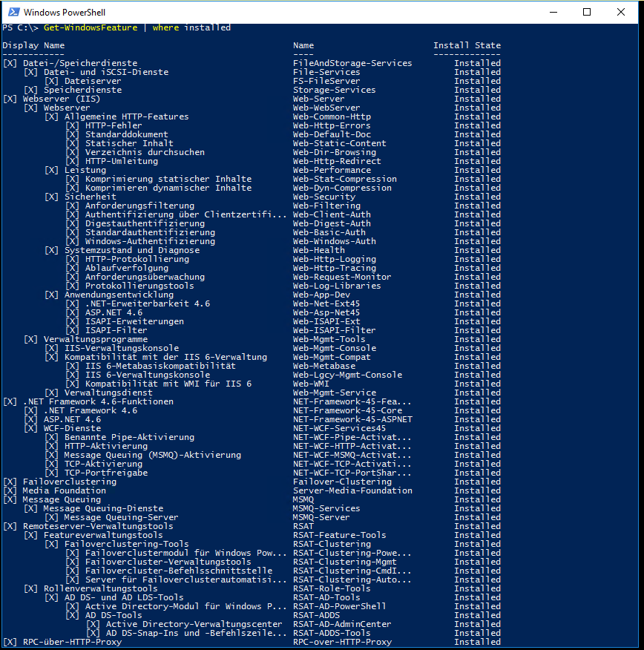The width and height of the screenshot is (644, 650).
Task: Click the Web-Asp-Net45 name
Action: point(326,312)
